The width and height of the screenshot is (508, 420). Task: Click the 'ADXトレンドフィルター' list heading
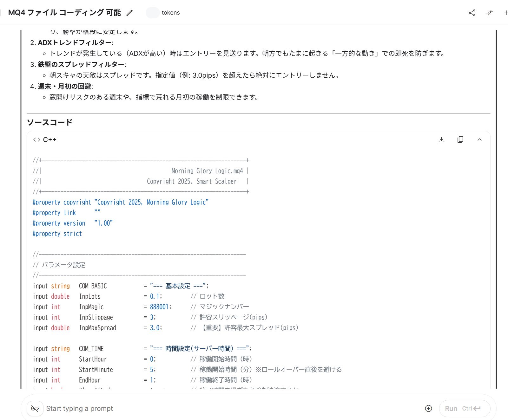(75, 42)
